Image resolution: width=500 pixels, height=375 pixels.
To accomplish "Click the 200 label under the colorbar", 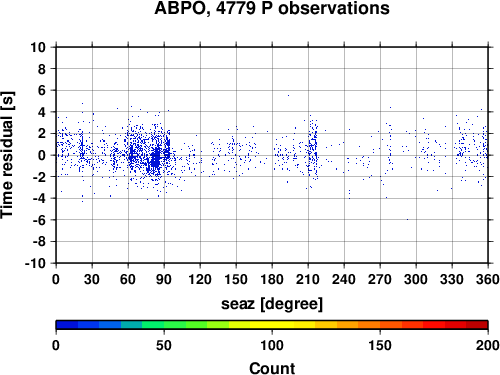I will tap(488, 345).
